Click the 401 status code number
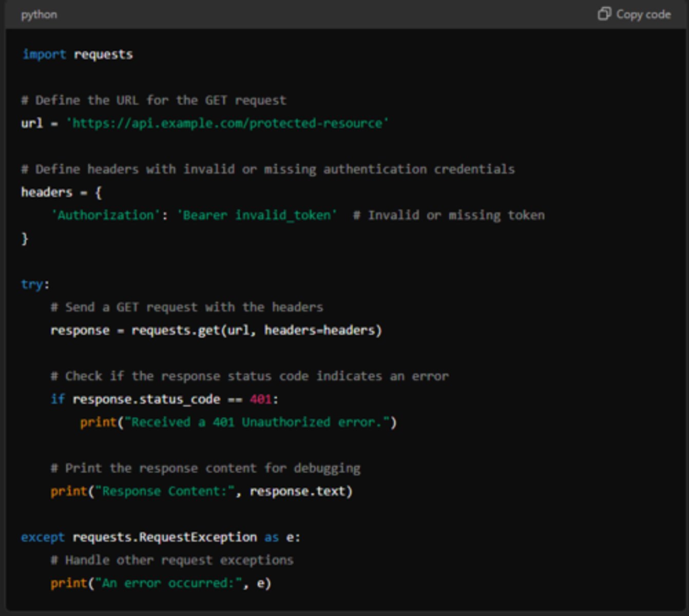The width and height of the screenshot is (689, 616). (x=260, y=399)
